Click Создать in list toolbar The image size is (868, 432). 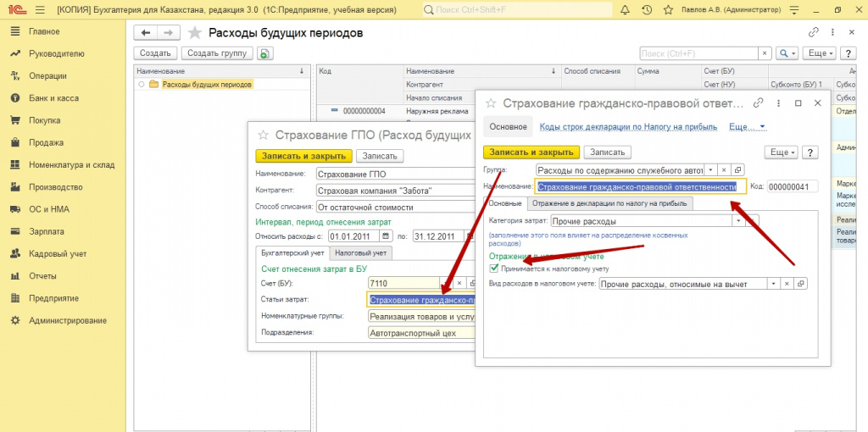click(x=155, y=53)
